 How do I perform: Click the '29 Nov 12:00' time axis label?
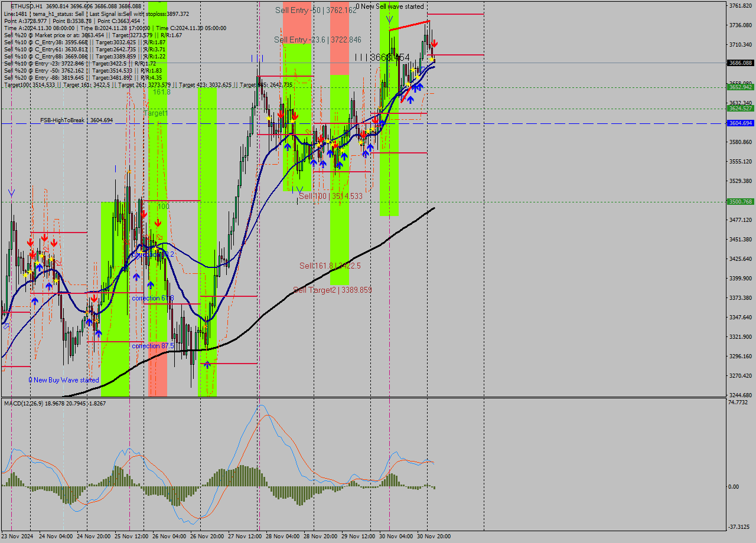click(x=359, y=537)
